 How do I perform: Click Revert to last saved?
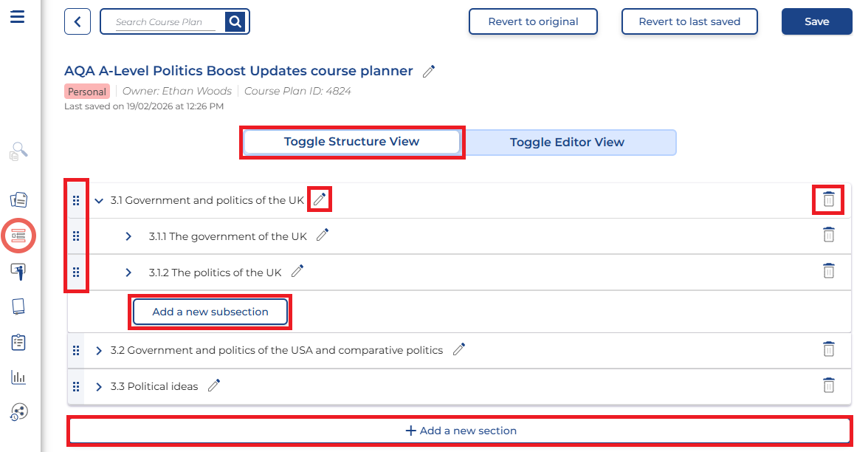(x=689, y=21)
